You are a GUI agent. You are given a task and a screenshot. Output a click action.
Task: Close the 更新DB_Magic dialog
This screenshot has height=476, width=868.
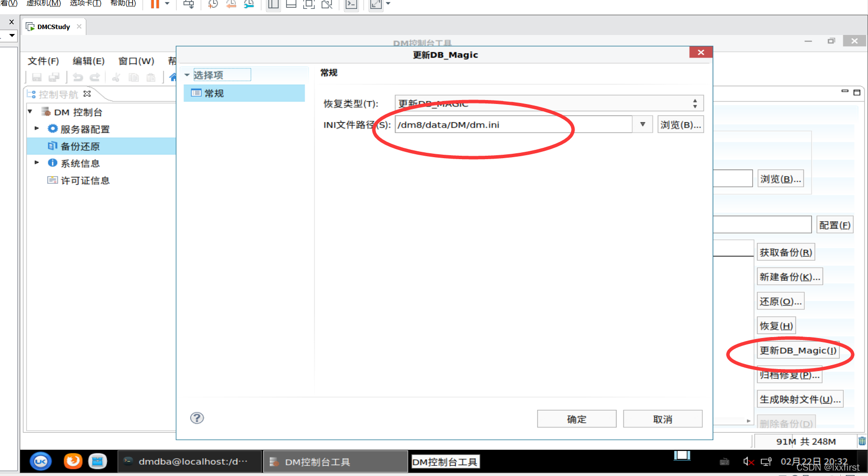pos(701,52)
